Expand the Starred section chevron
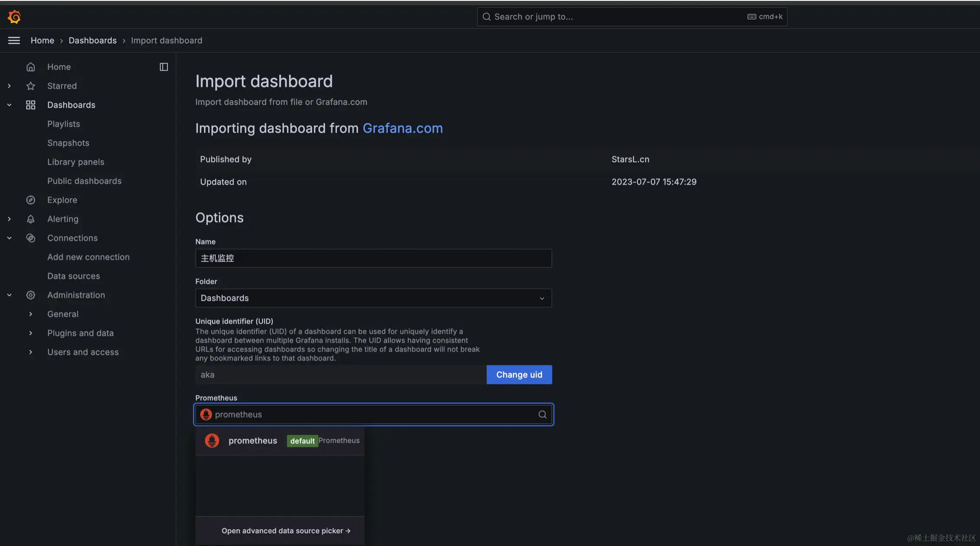 coord(9,86)
